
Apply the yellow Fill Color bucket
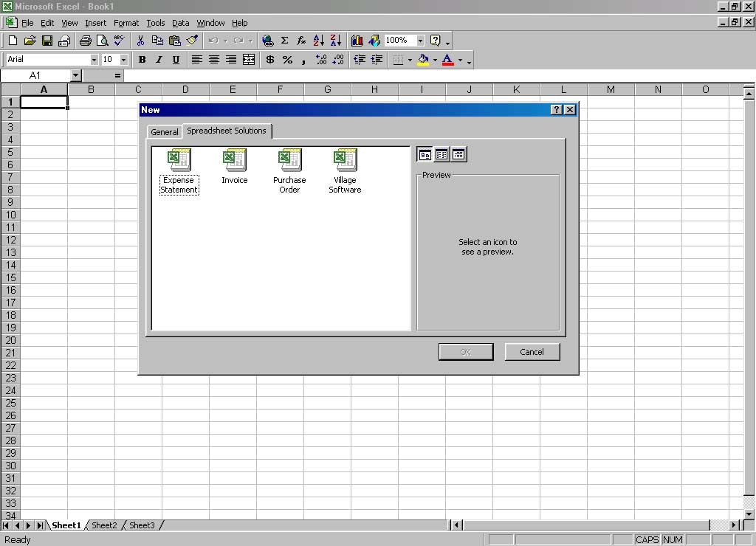(x=423, y=60)
